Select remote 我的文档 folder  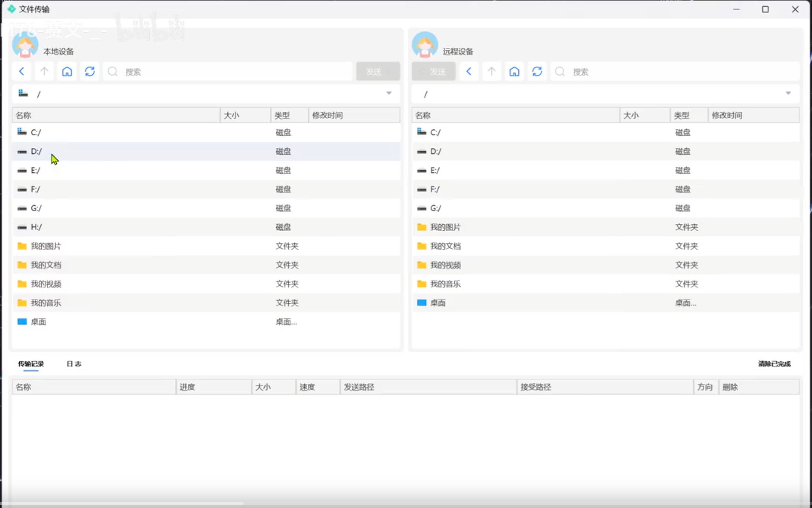click(x=445, y=246)
